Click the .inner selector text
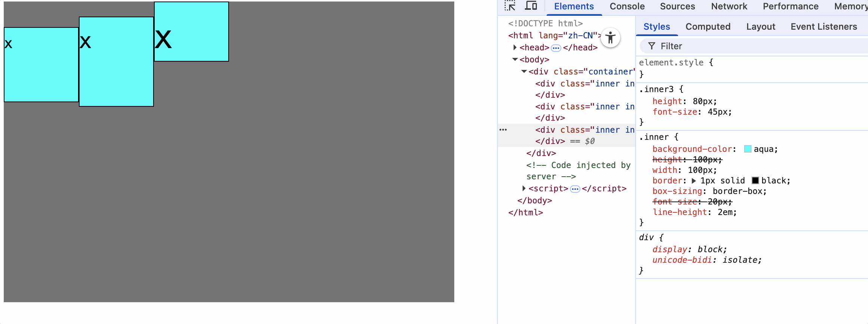868x324 pixels. 654,137
